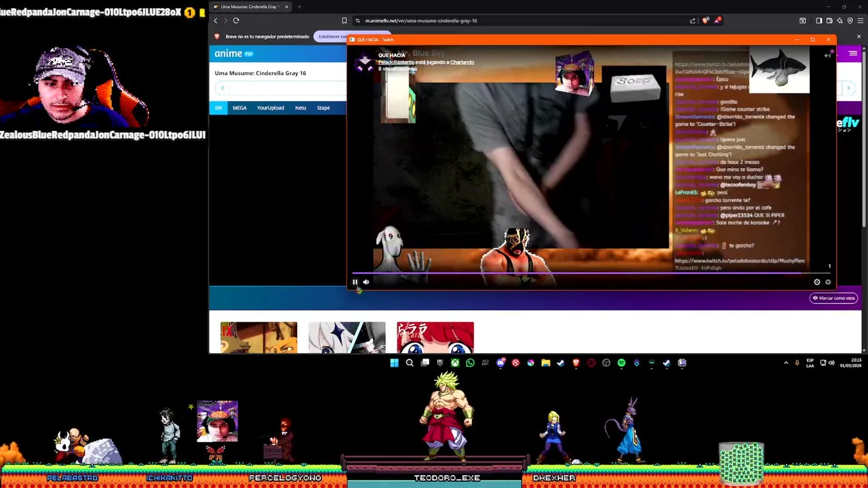Open a new browser tab

[x=299, y=7]
